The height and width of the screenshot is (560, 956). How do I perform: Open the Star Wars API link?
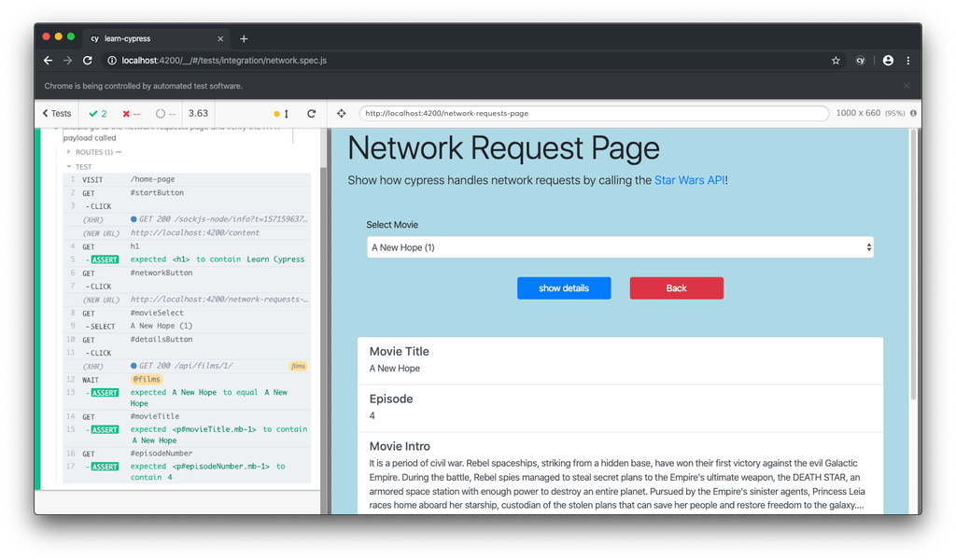pos(689,179)
